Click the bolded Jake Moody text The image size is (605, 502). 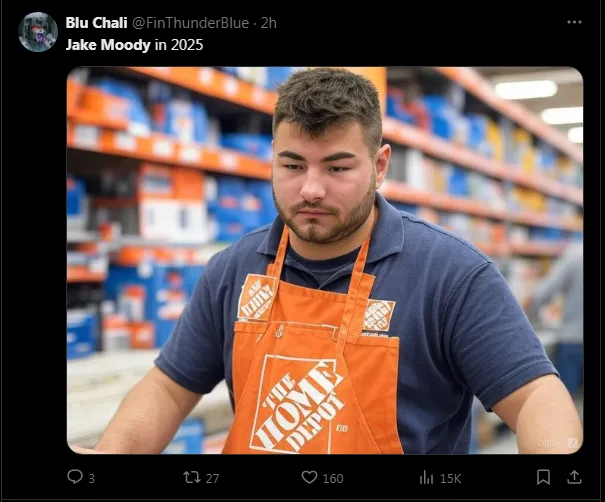108,45
